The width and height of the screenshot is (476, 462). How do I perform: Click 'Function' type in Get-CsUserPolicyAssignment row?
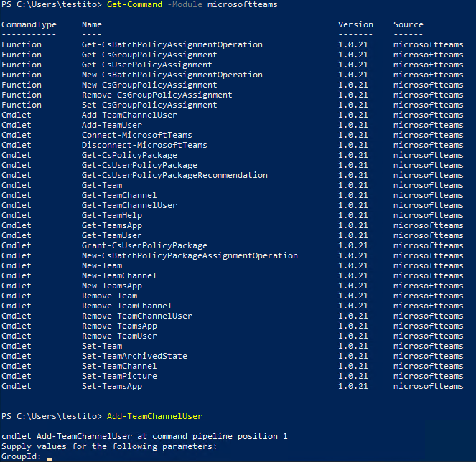[22, 65]
